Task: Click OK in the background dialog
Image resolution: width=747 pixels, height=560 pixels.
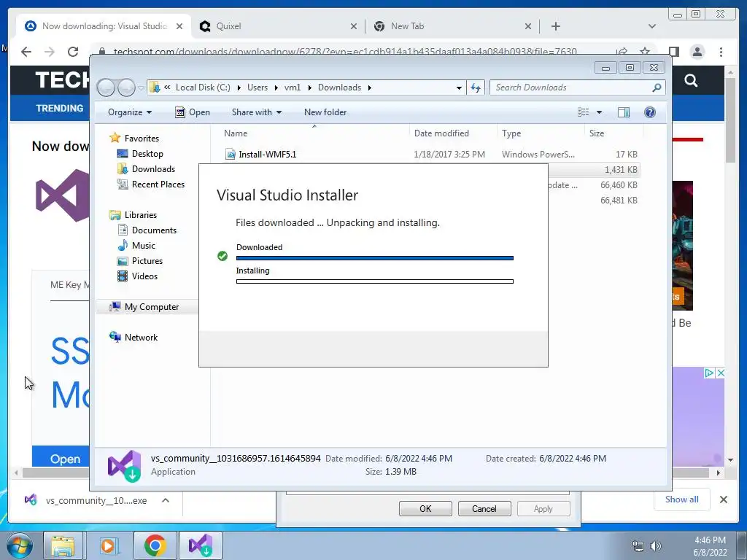Action: point(425,508)
